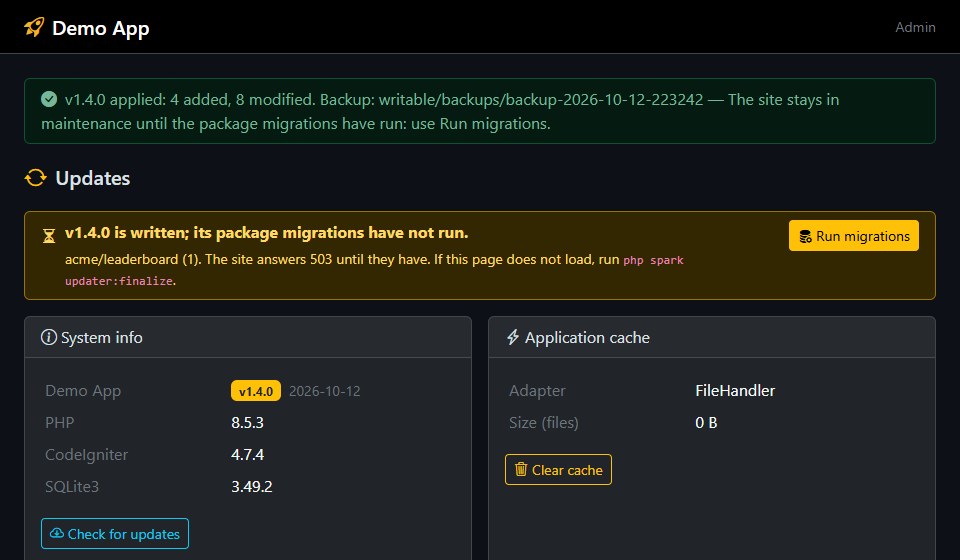This screenshot has height=560, width=960.
Task: Open the Admin menu
Action: pyautogui.click(x=915, y=27)
